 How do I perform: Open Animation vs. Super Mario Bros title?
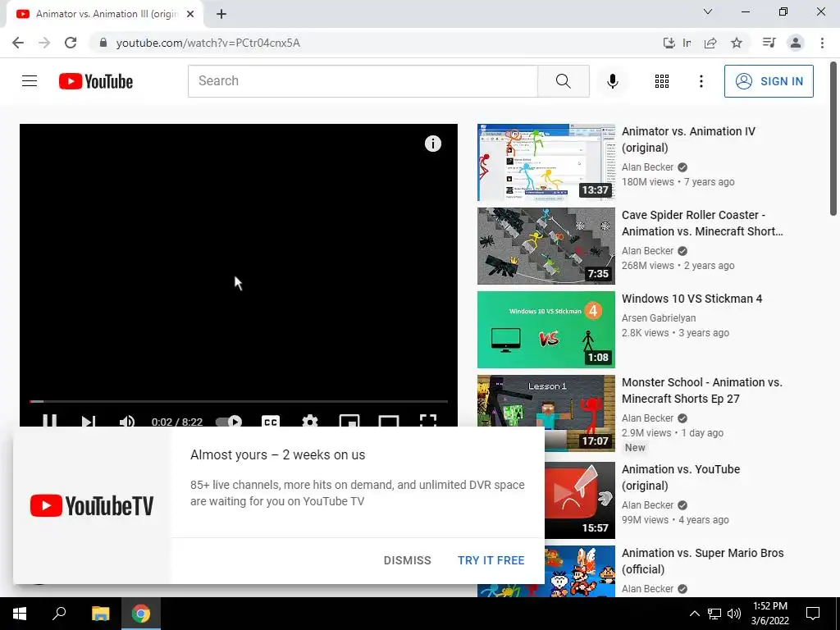702,560
